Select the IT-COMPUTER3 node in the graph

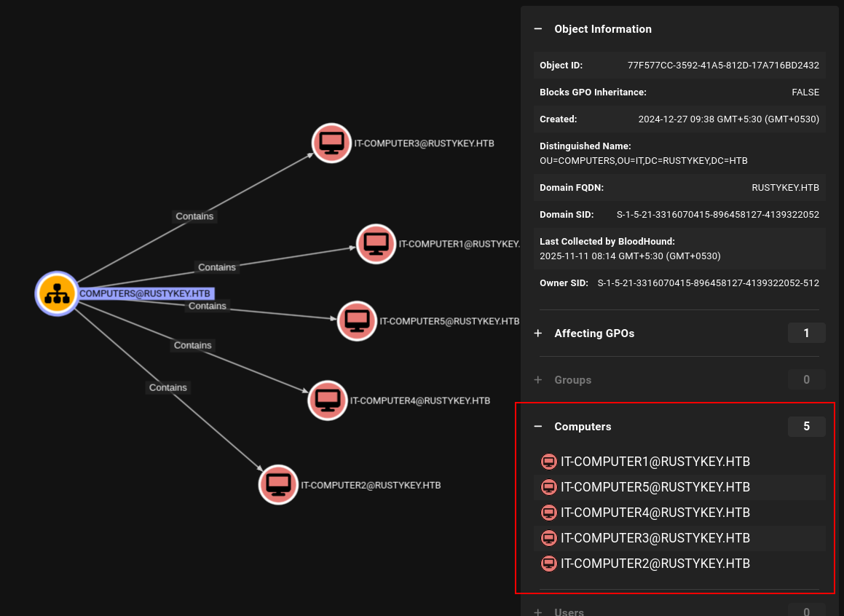click(x=331, y=143)
